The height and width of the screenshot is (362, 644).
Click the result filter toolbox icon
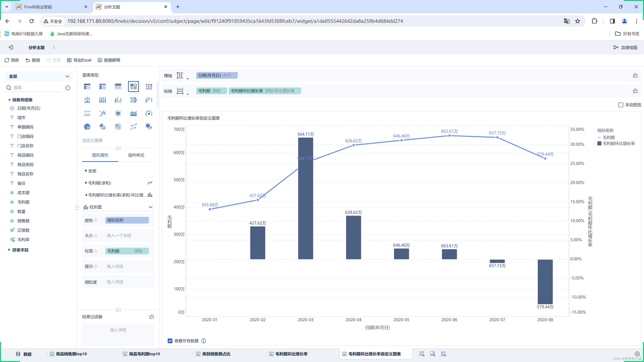[151, 317]
